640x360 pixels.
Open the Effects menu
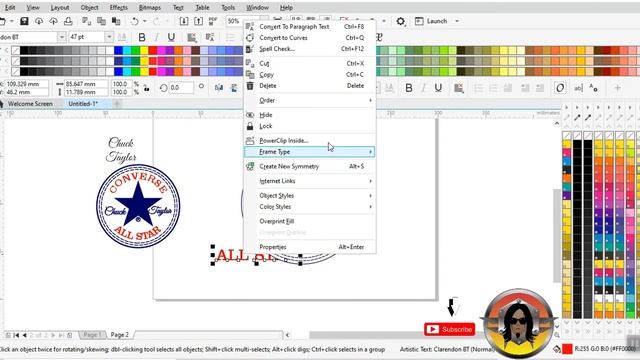[x=118, y=7]
